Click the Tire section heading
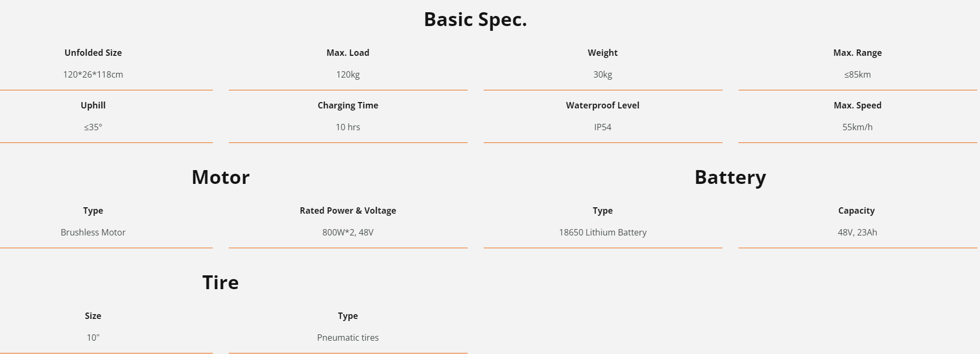The height and width of the screenshot is (354, 980). [x=220, y=283]
